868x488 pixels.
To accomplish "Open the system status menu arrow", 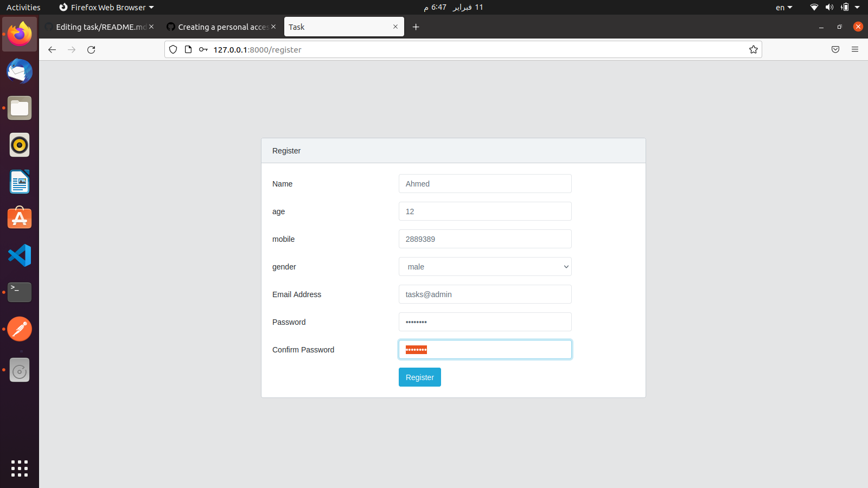I will (857, 8).
